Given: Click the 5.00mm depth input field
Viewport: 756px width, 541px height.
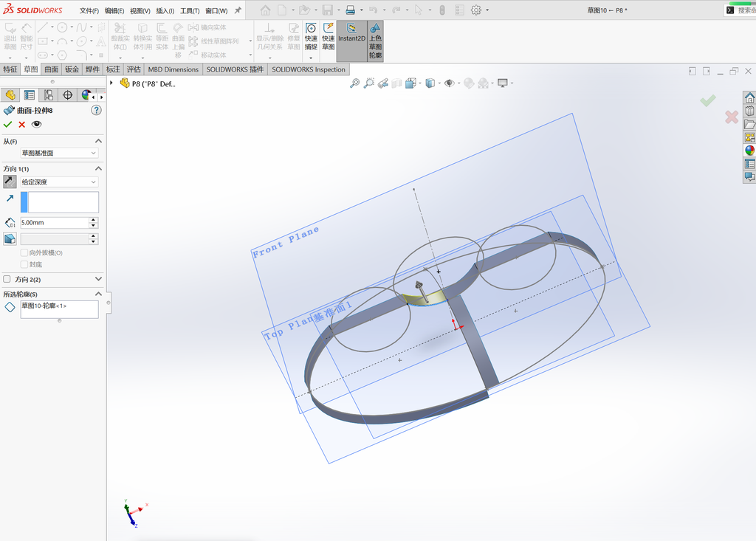Looking at the screenshot, I should (54, 223).
